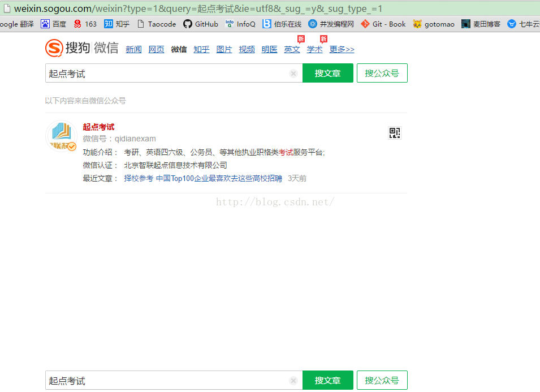Image resolution: width=540 pixels, height=392 pixels.
Task: Open the 百度 bookmark
Action: pyautogui.click(x=53, y=24)
